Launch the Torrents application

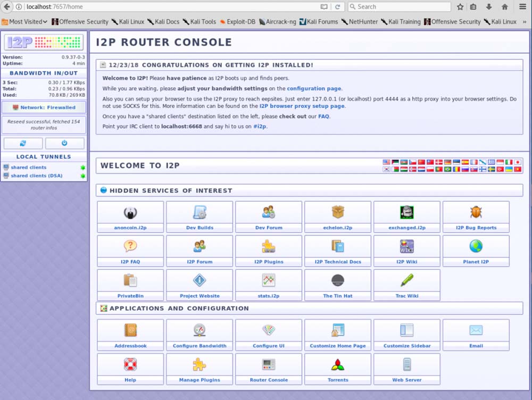pos(338,369)
